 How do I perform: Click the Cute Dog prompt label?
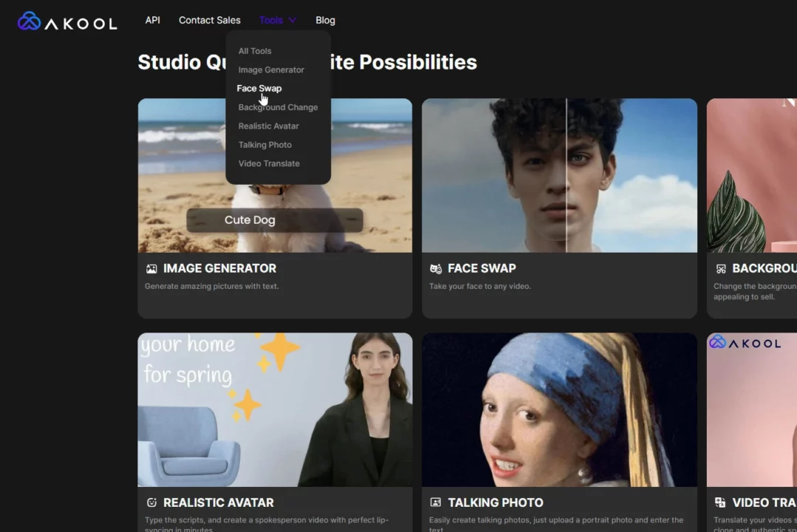point(249,219)
